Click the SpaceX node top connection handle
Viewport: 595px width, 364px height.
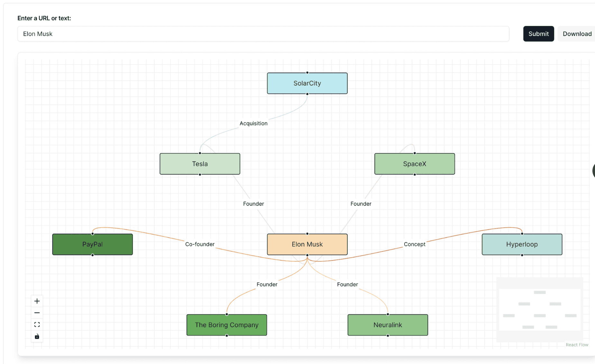pyautogui.click(x=415, y=153)
